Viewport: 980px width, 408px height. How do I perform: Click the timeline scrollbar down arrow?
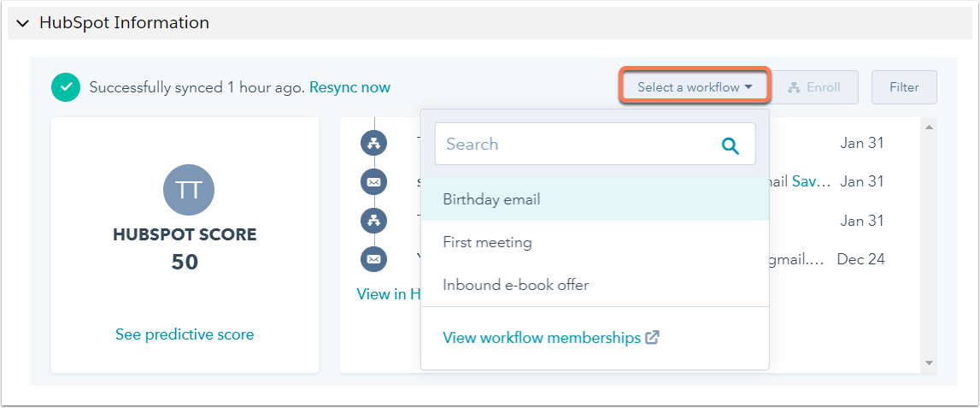click(929, 364)
